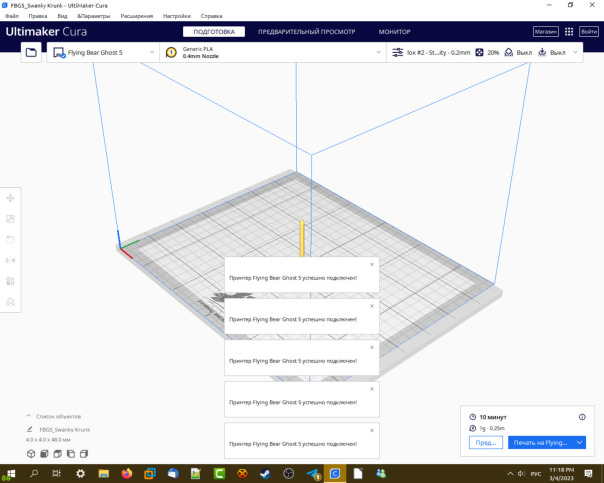
Task: Open the Расширения menu
Action: (x=137, y=16)
